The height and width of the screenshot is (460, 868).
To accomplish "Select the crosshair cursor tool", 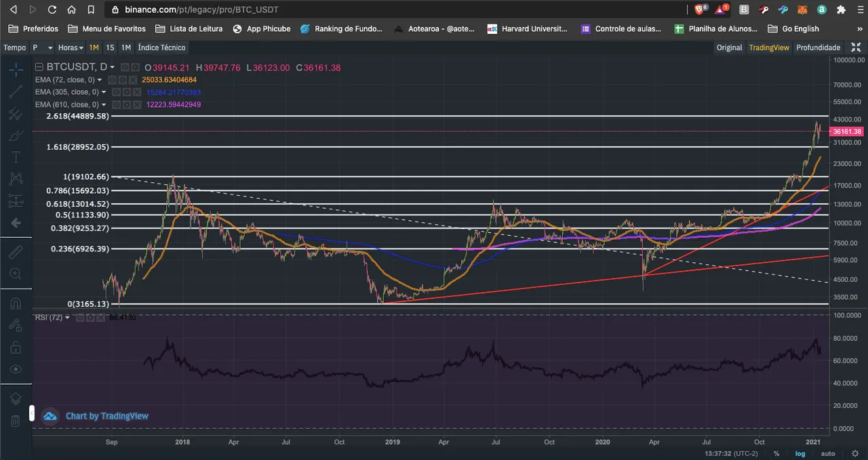I will click(16, 69).
